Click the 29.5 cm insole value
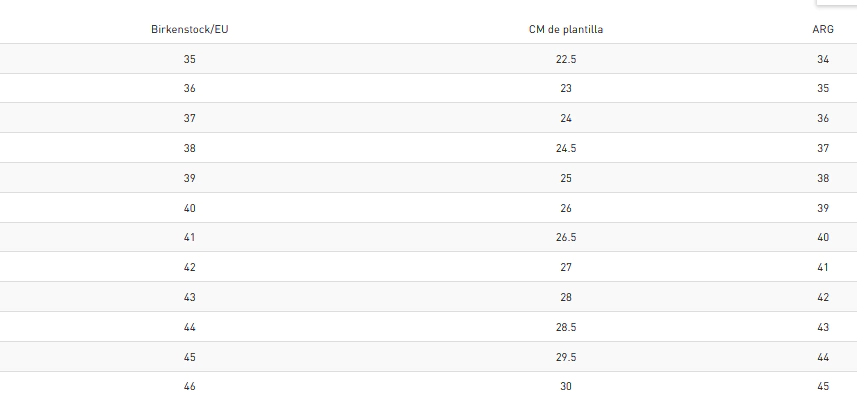857x407 pixels. pos(566,357)
